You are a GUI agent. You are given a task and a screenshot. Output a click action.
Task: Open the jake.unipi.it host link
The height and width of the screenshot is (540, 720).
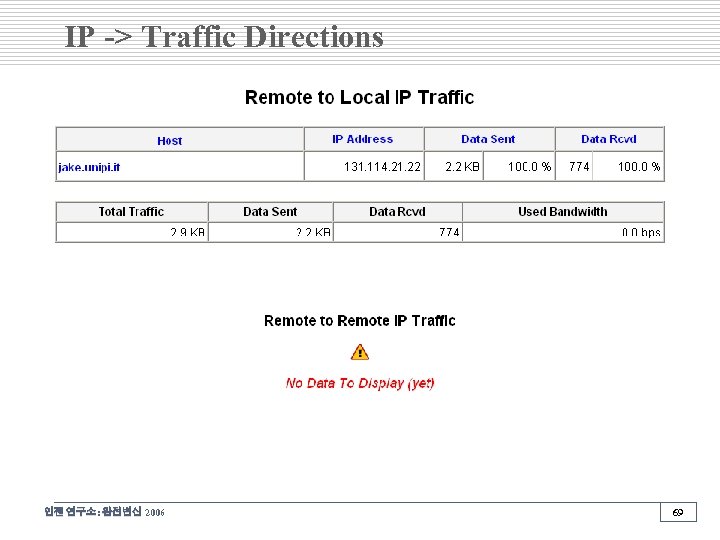(x=89, y=167)
